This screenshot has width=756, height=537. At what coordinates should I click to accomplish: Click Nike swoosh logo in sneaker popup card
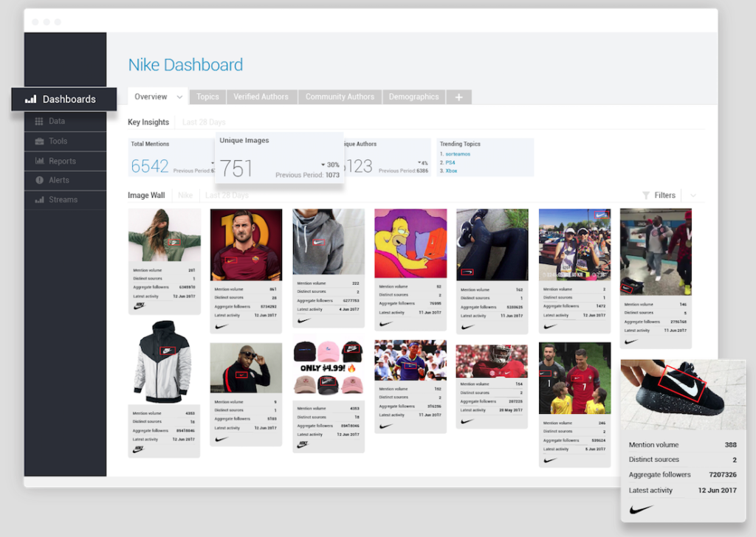tap(642, 509)
